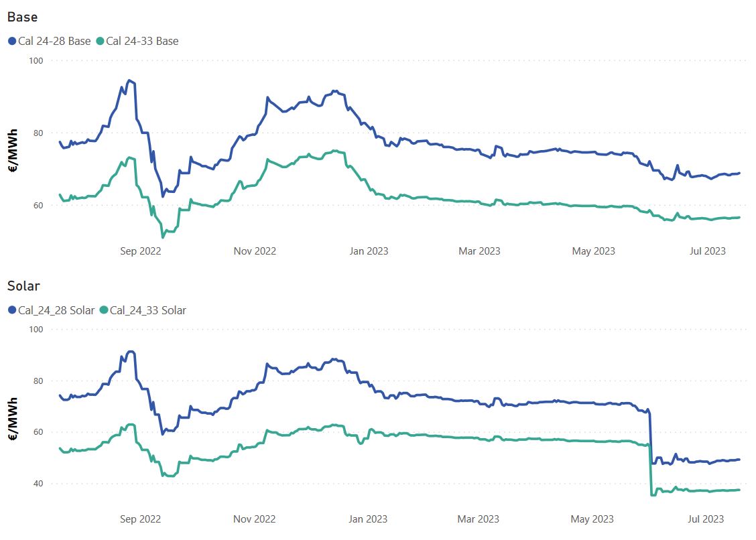Select the Cal 24-28 Base legend label

coord(54,42)
